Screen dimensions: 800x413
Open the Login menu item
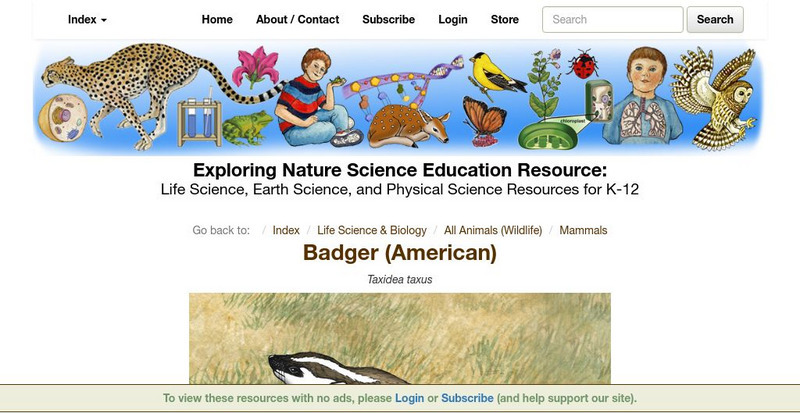[x=453, y=19]
